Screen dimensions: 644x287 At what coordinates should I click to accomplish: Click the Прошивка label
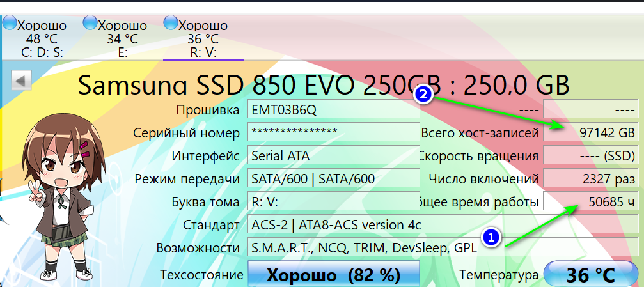208,110
